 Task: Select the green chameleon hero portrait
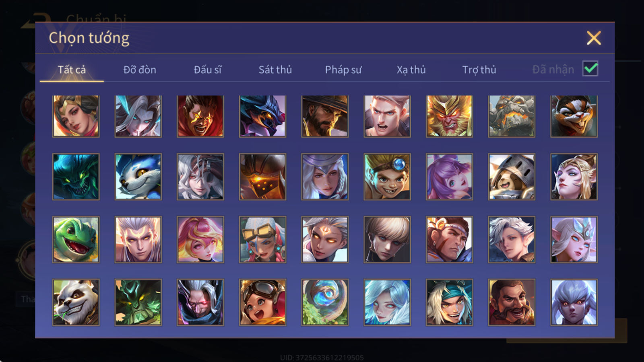click(x=76, y=240)
